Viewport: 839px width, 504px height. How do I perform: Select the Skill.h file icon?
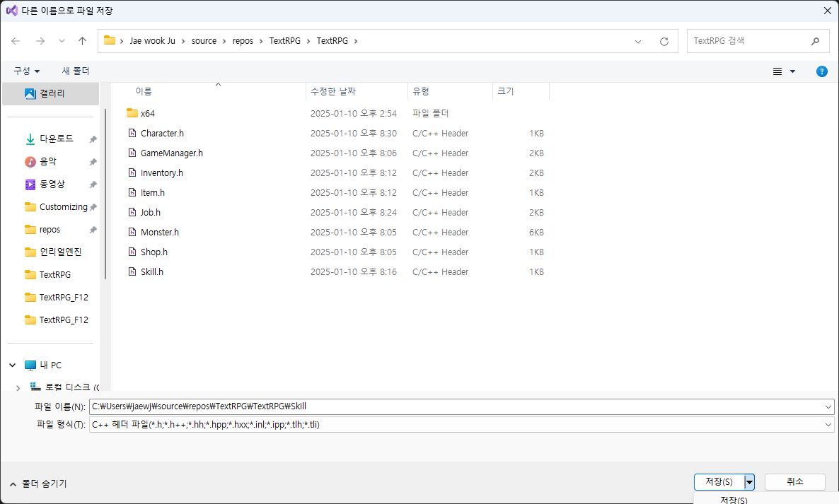(132, 271)
